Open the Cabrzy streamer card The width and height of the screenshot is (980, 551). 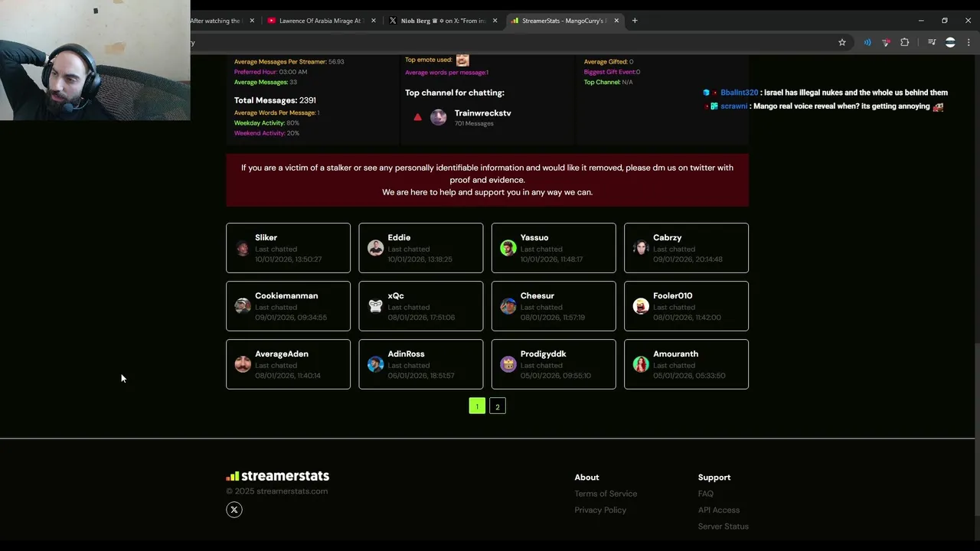pyautogui.click(x=686, y=248)
